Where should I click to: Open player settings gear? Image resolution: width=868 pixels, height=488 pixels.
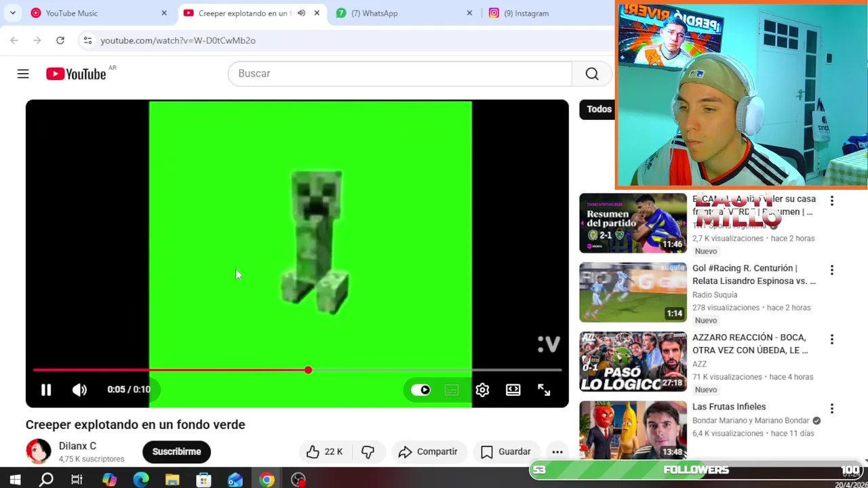[x=482, y=390]
